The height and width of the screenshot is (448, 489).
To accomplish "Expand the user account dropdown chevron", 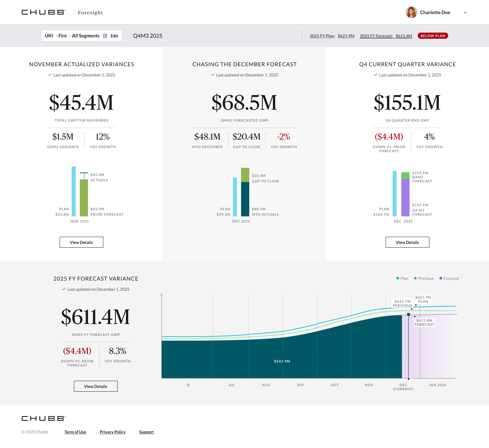I will 465,13.
